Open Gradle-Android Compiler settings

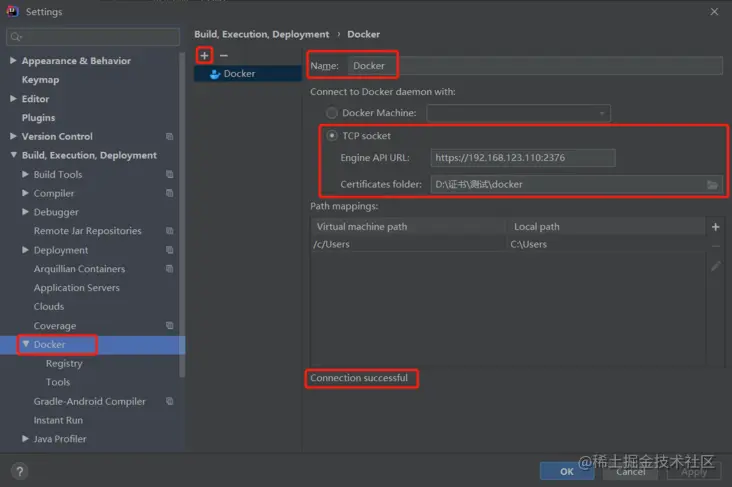click(x=90, y=401)
